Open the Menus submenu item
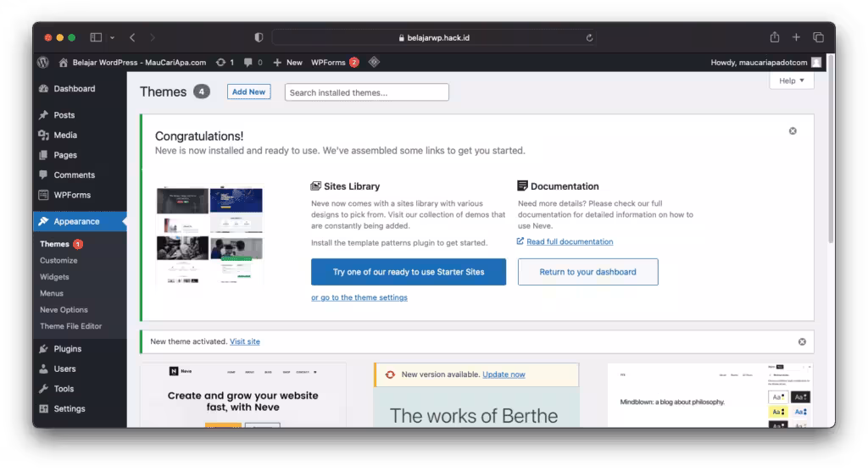Image resolution: width=868 pixels, height=471 pixels. pyautogui.click(x=52, y=293)
